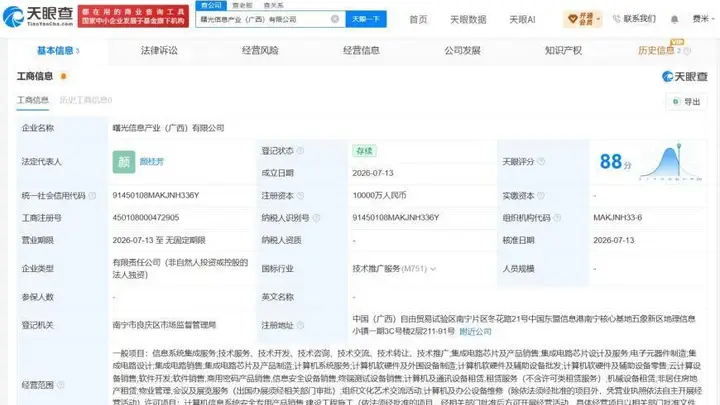Click the help icon next to 经营范围
Screen dimensions: 720x405
pos(61,385)
